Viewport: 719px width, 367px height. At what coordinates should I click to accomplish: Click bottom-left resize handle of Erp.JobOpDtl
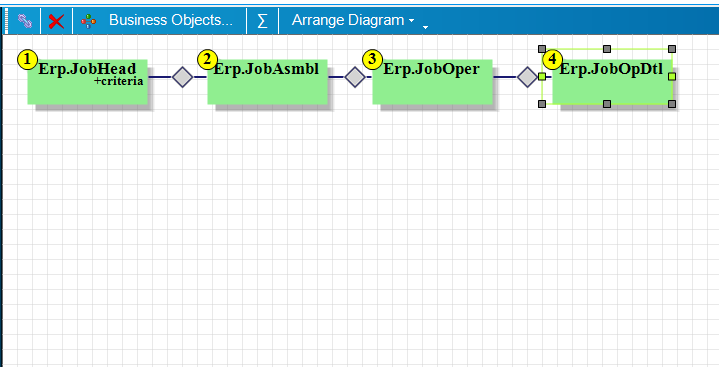542,104
